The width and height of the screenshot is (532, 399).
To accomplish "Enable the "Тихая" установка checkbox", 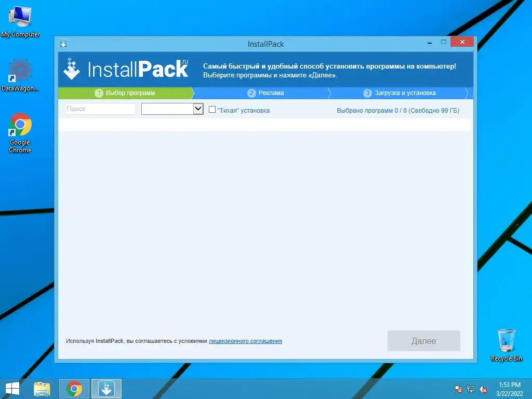I will [212, 109].
